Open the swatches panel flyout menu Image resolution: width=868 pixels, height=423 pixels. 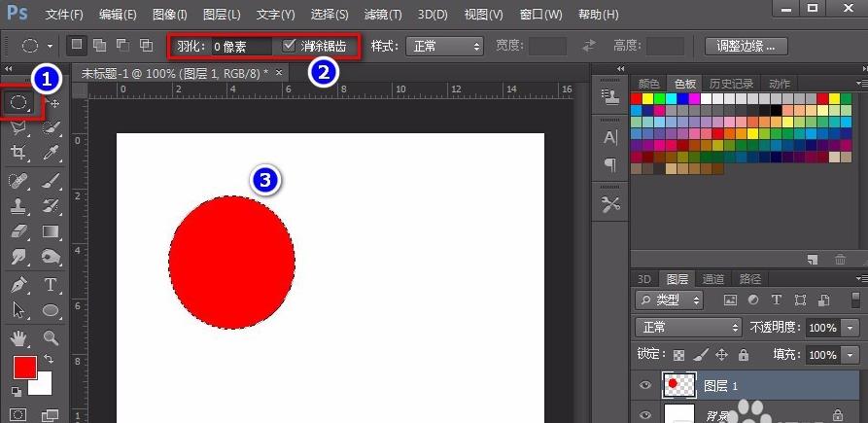point(861,84)
